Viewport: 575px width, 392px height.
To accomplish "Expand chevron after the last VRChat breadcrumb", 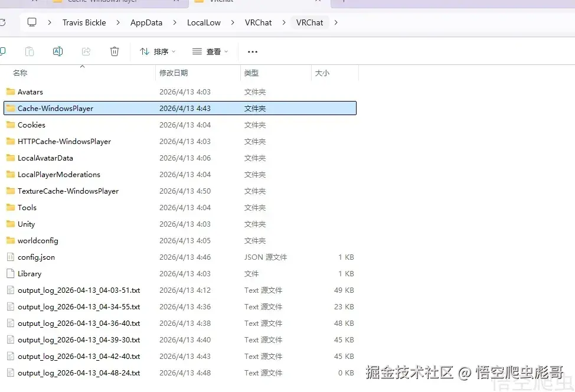I will (x=336, y=22).
